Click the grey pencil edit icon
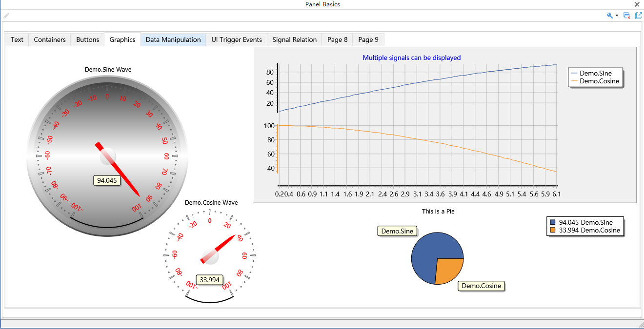The width and height of the screenshot is (644, 329). [x=6, y=16]
